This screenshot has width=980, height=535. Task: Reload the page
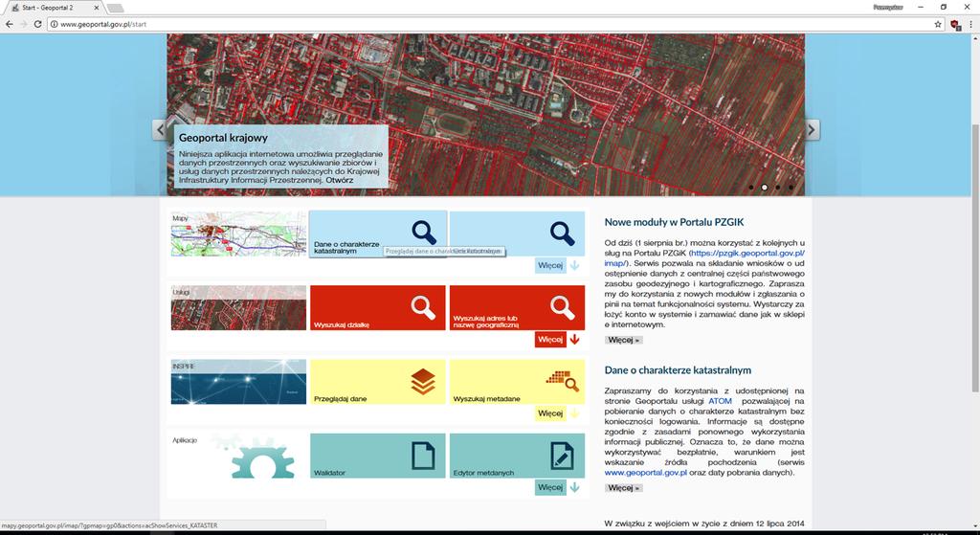[37, 24]
